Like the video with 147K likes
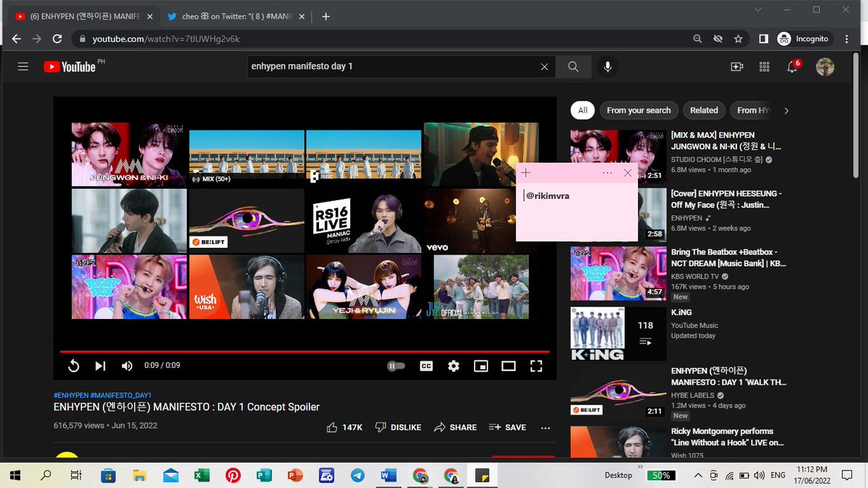The height and width of the screenshot is (488, 868). click(344, 427)
